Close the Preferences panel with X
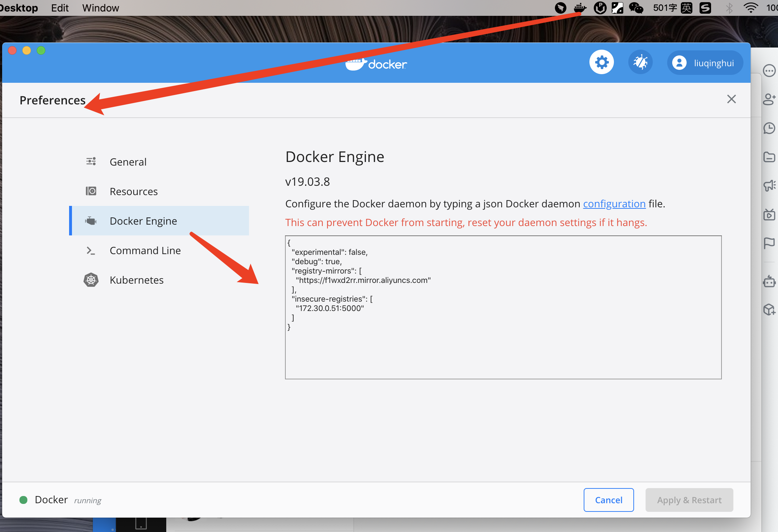Viewport: 778px width, 532px height. coord(731,99)
